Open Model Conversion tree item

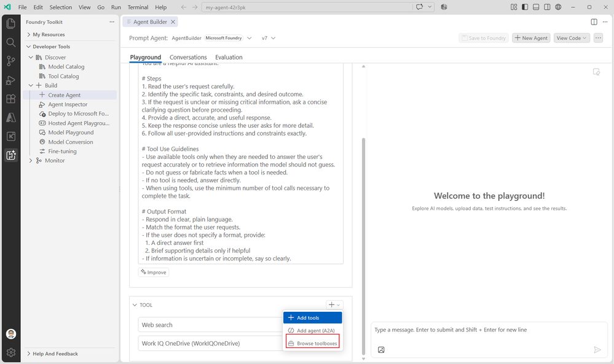[x=71, y=142]
